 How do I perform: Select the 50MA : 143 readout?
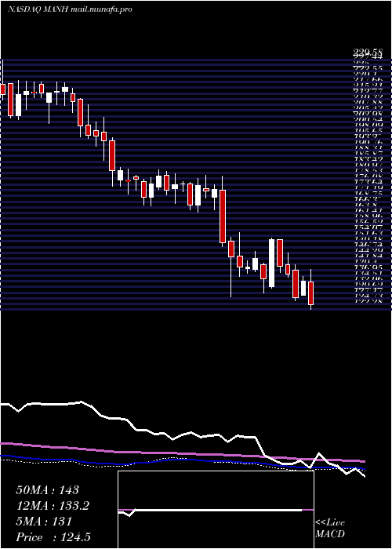coord(47,490)
